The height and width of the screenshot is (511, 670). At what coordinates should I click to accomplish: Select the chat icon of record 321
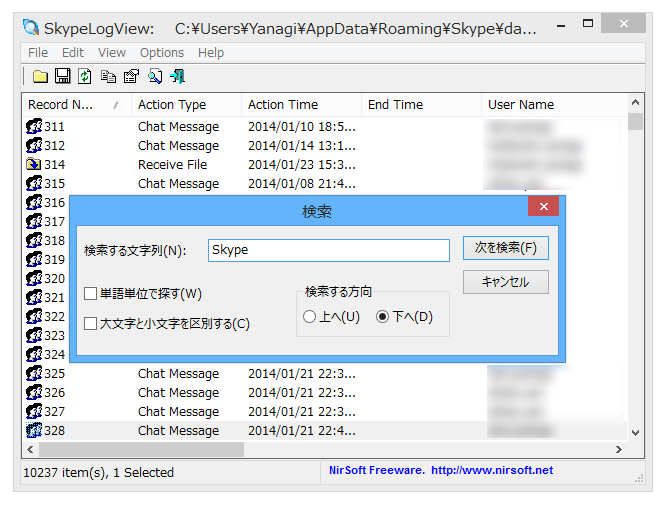(x=34, y=297)
